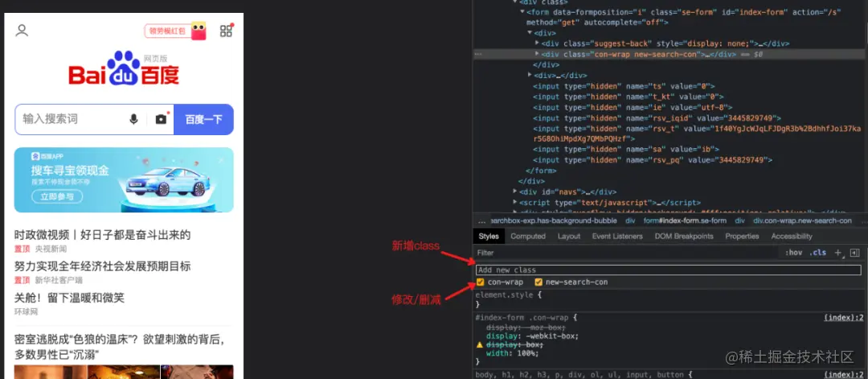This screenshot has height=379, width=868.
Task: Switch to the Computed tab
Action: 528,236
